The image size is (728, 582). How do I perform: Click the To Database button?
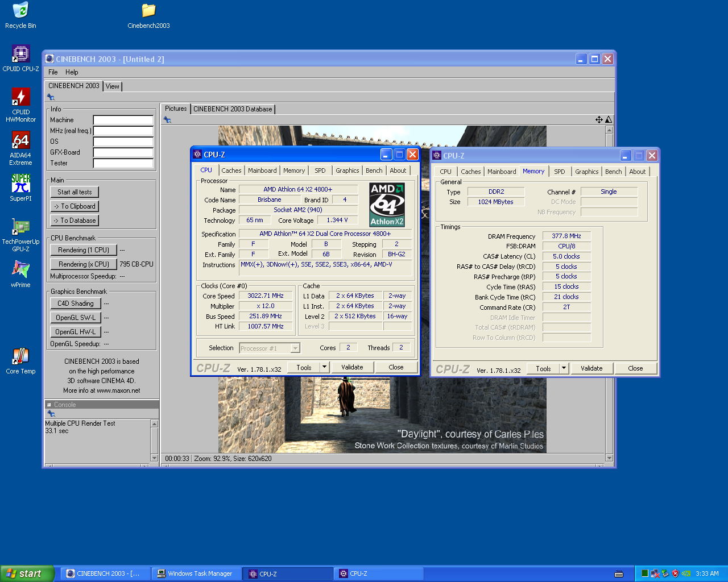pos(75,221)
